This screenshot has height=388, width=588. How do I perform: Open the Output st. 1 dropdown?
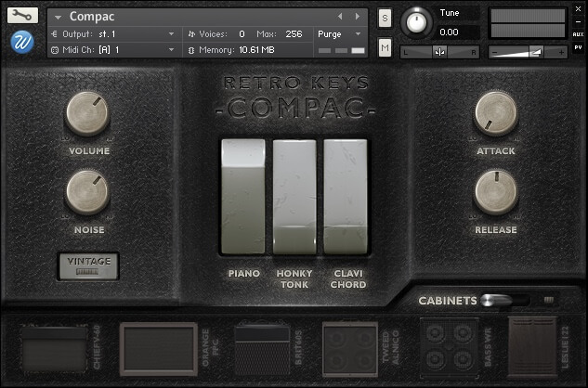[115, 34]
